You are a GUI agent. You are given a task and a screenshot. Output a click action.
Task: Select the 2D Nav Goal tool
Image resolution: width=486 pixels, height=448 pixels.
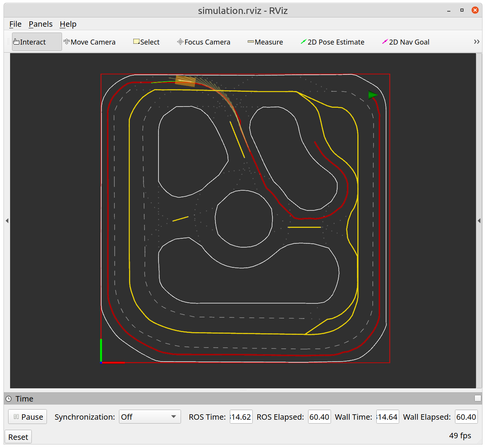click(x=406, y=42)
